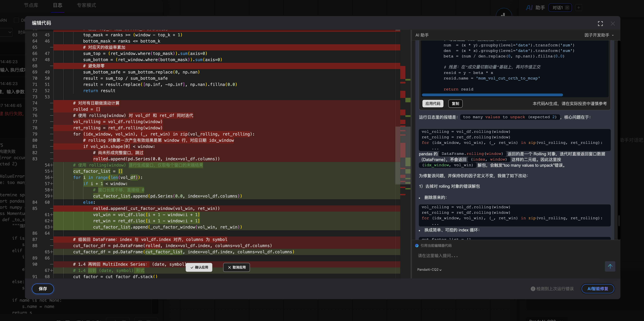Click the 'rolled = []' removed line
This screenshot has height=321, width=644.
click(86, 109)
